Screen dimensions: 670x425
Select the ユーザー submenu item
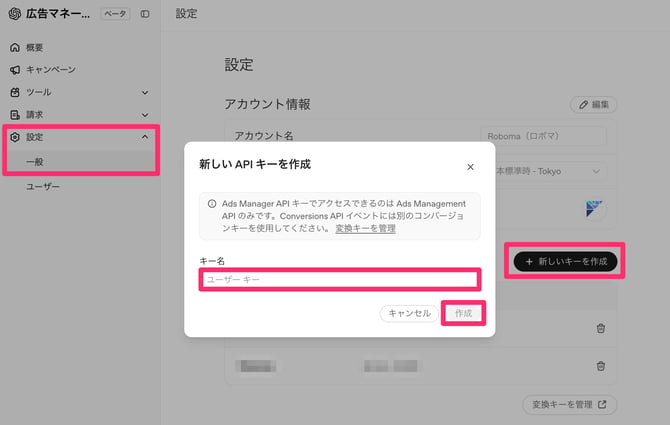pos(43,187)
